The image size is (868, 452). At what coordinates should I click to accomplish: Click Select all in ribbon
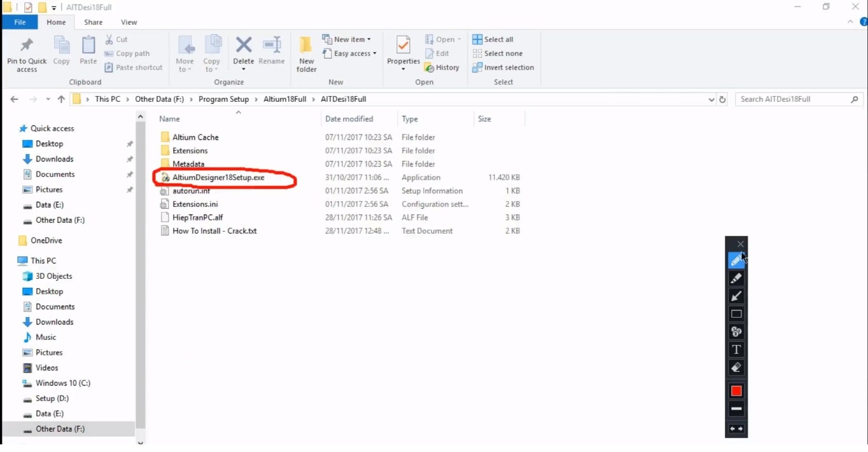pos(493,39)
